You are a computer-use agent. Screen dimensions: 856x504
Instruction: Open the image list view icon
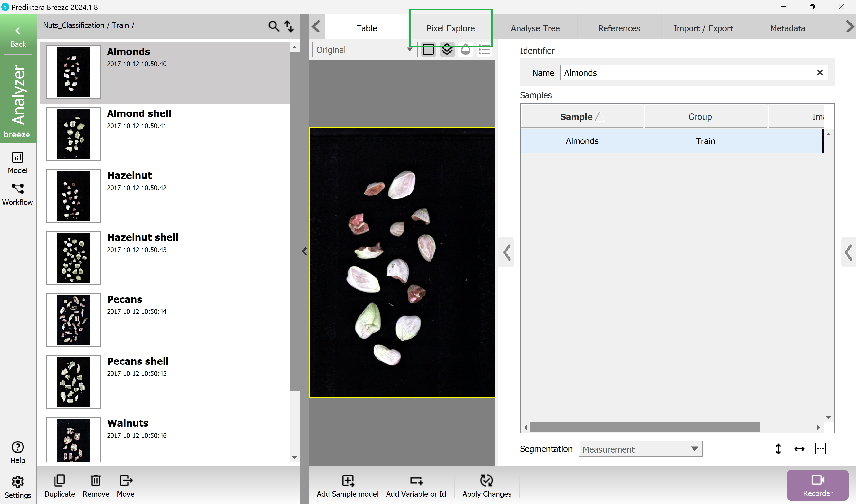[484, 50]
